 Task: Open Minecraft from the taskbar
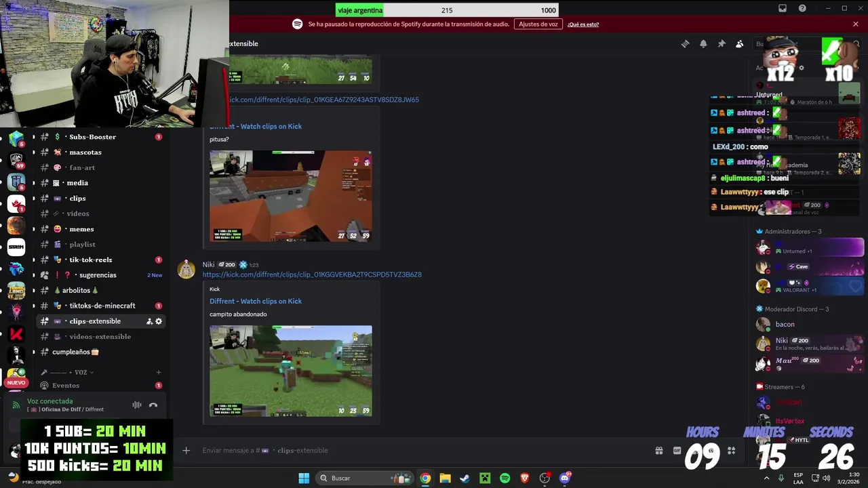point(485,478)
